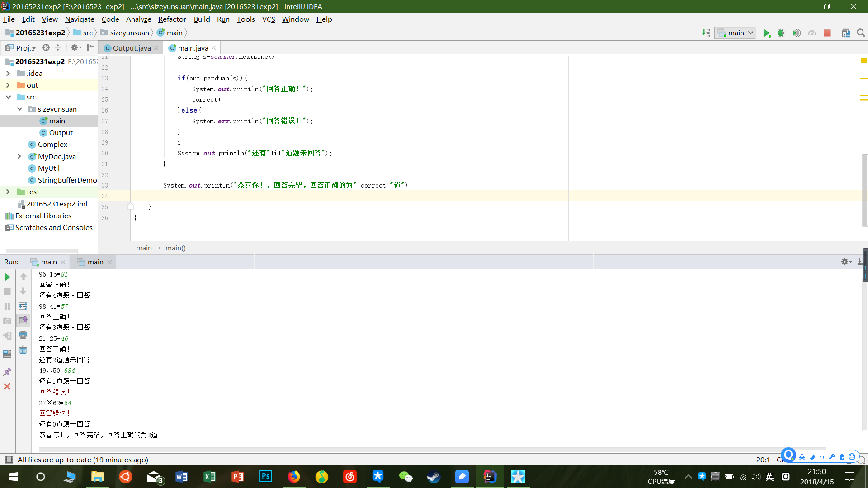Hide the Project tool window
The height and width of the screenshot is (488, 868).
click(90, 47)
